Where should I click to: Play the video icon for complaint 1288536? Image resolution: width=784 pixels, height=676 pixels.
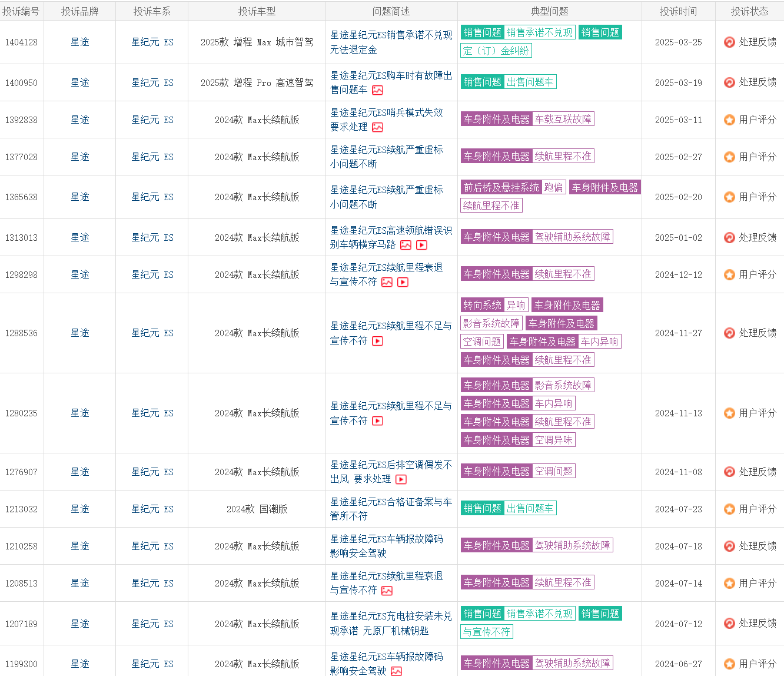coord(377,341)
